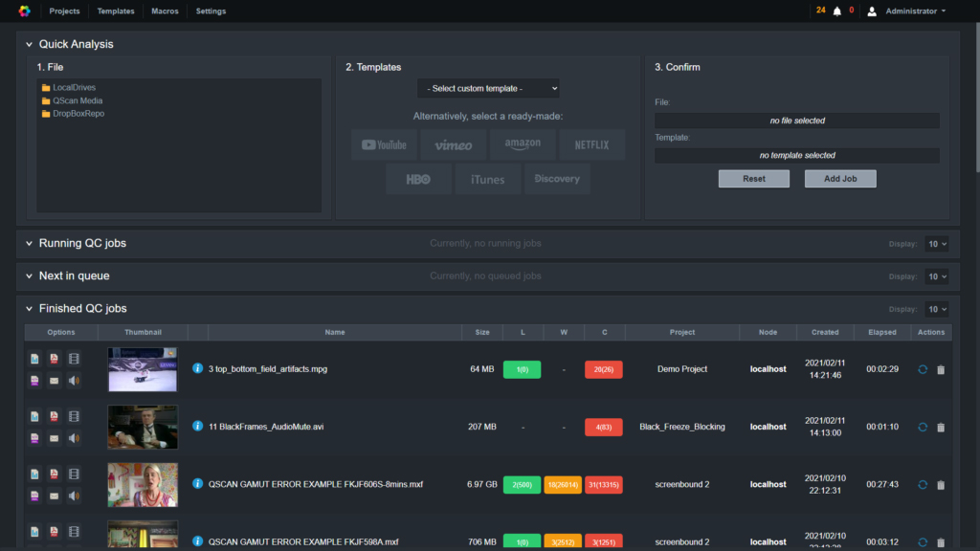Export XML report for FKJF606S-8mins.mxf
Viewport: 980px width, 551px height.
35,496
